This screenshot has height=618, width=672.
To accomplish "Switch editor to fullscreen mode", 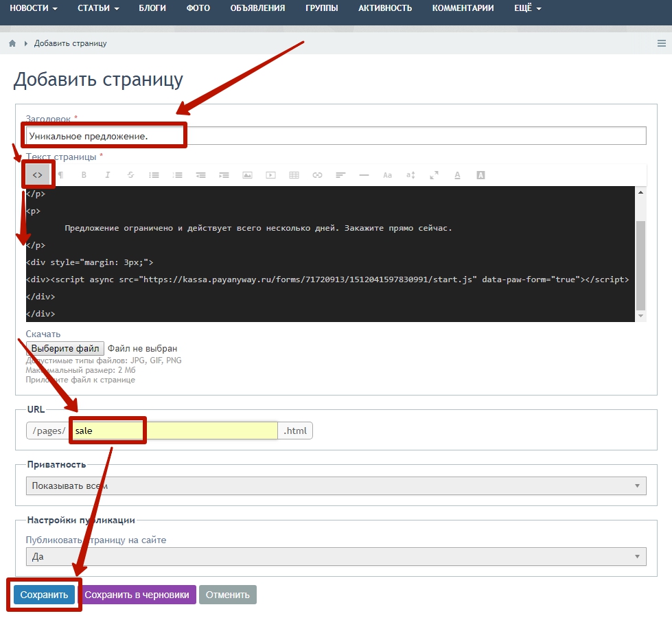I will (x=434, y=175).
